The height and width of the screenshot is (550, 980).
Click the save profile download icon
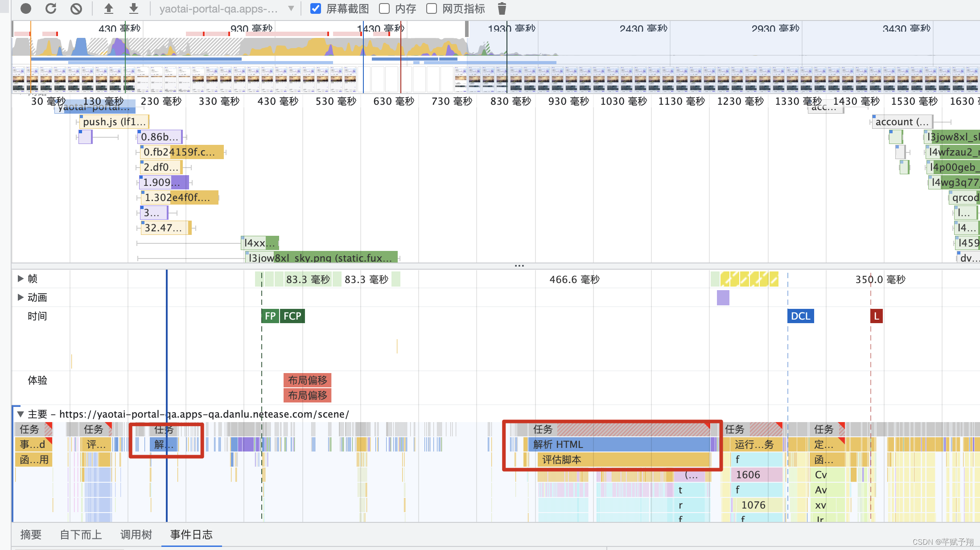134,8
